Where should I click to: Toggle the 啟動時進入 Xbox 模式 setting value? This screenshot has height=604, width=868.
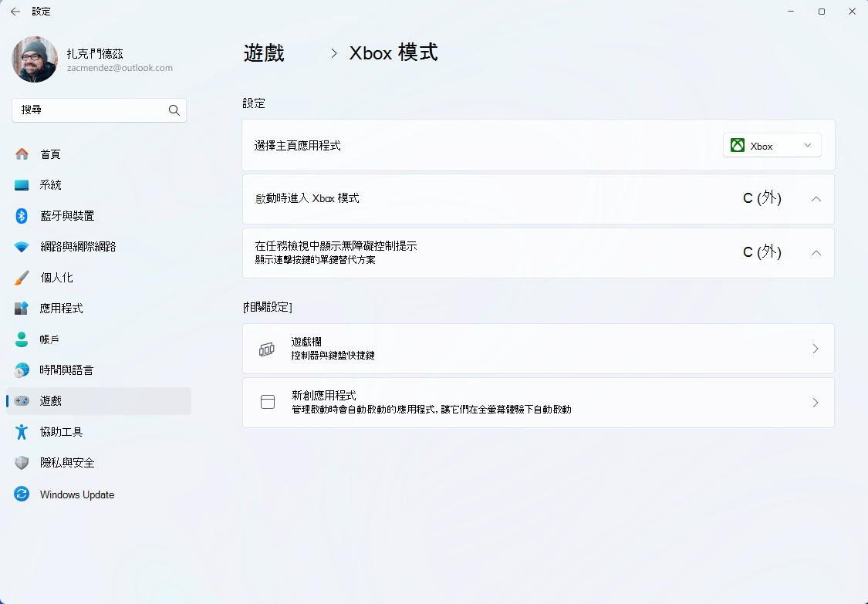(762, 198)
